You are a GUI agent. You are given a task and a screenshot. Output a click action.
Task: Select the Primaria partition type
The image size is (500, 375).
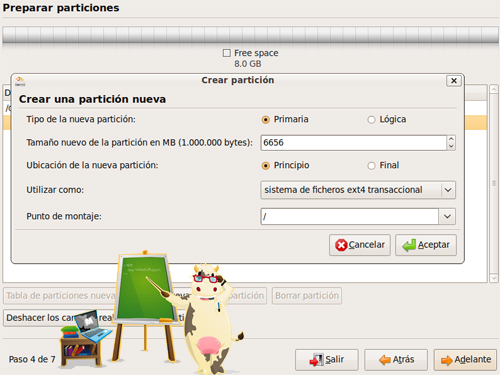266,119
